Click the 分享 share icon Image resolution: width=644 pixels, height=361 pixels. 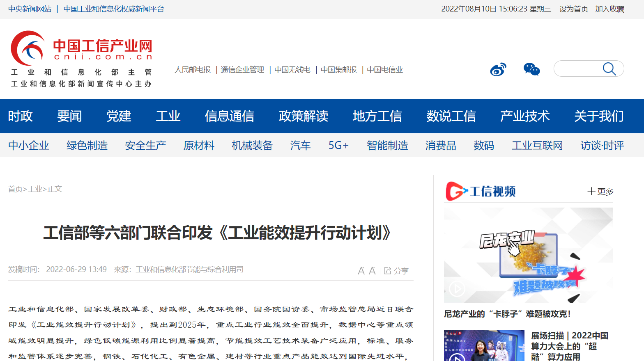pos(396,271)
